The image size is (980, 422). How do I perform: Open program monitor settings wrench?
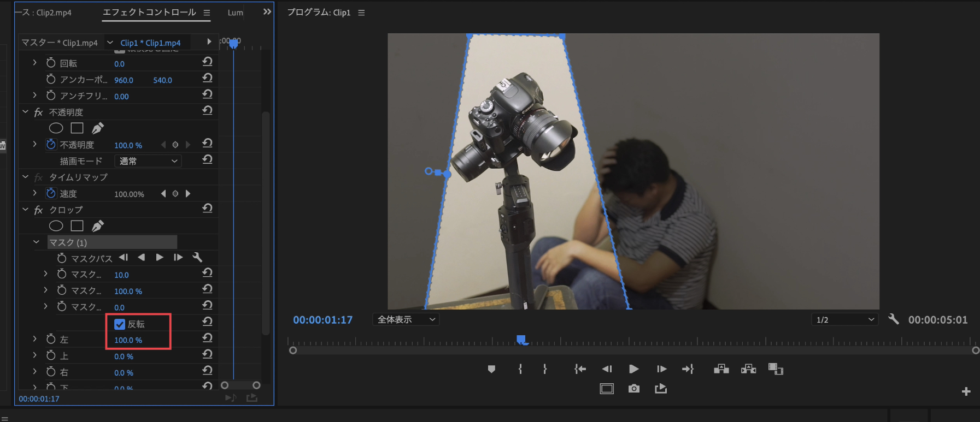tap(894, 319)
